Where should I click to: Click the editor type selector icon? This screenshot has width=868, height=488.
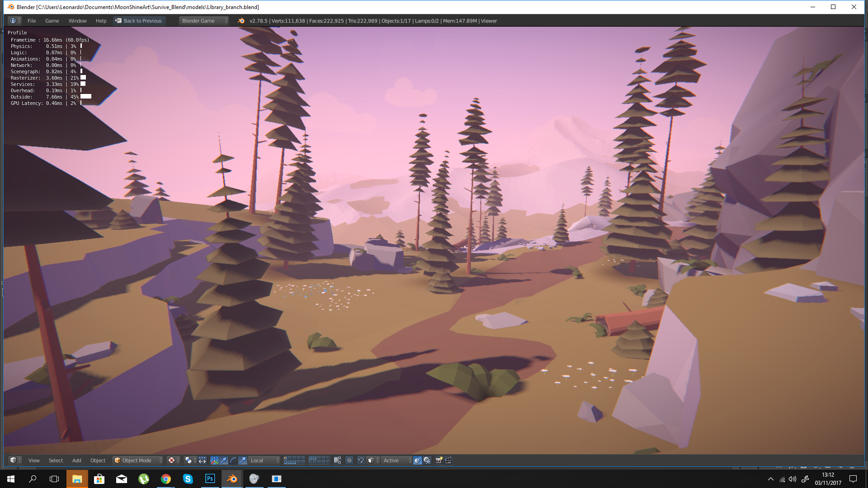point(14,460)
